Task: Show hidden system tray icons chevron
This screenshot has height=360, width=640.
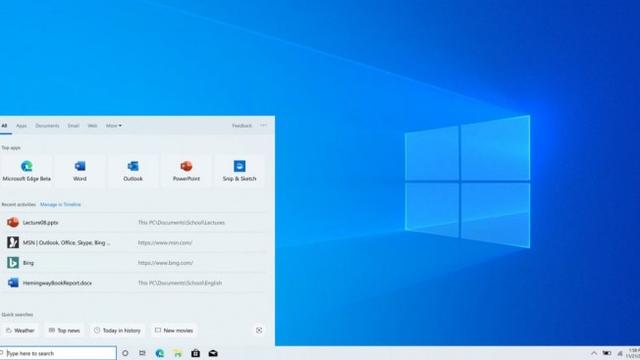Action: (594, 353)
